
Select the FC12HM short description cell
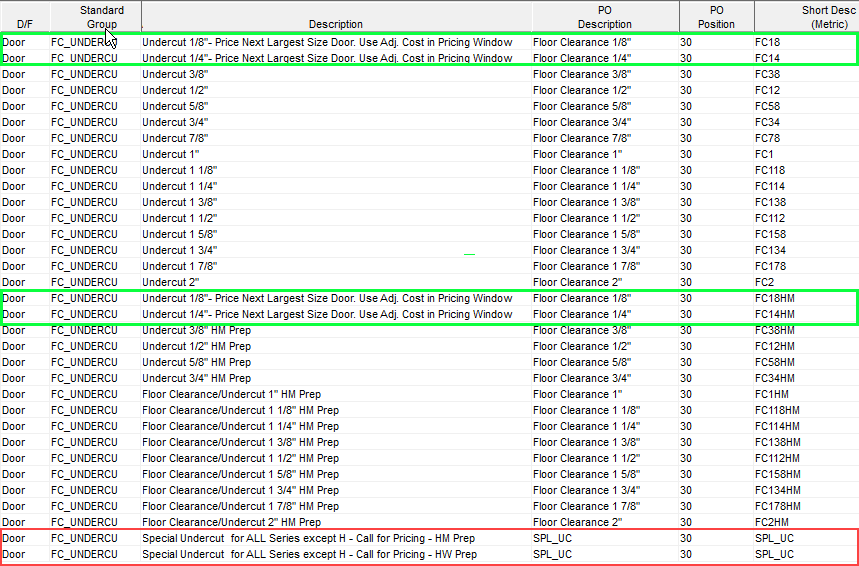click(805, 346)
